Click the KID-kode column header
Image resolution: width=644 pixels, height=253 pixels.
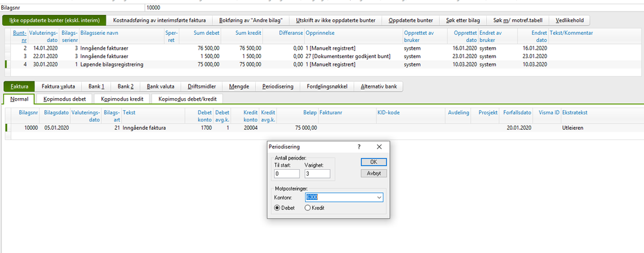point(411,116)
